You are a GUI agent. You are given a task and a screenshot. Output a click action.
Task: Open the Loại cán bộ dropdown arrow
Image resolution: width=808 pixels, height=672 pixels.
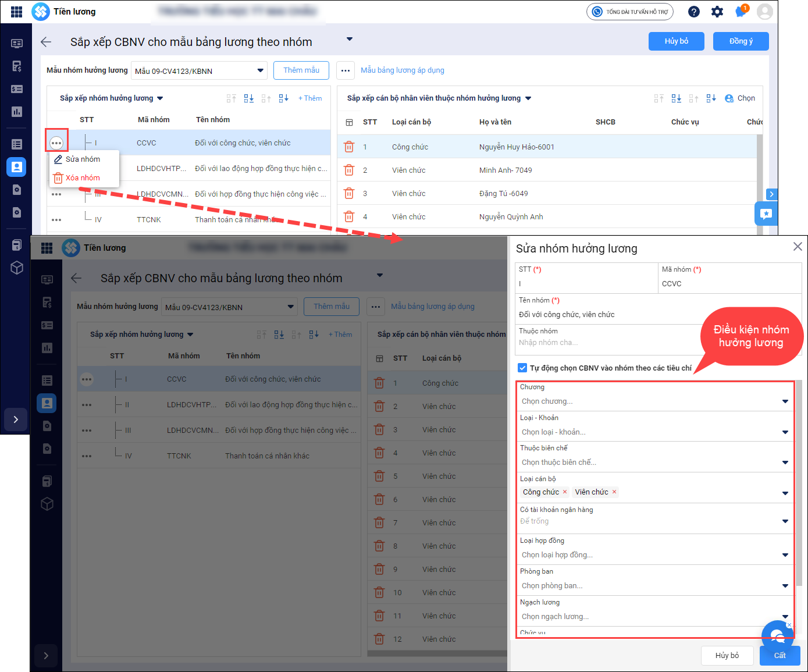click(785, 493)
